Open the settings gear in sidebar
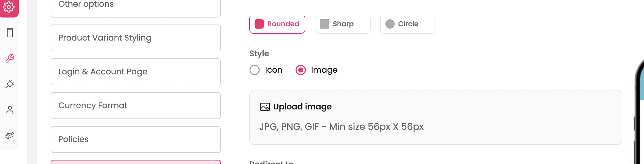 pos(9,6)
